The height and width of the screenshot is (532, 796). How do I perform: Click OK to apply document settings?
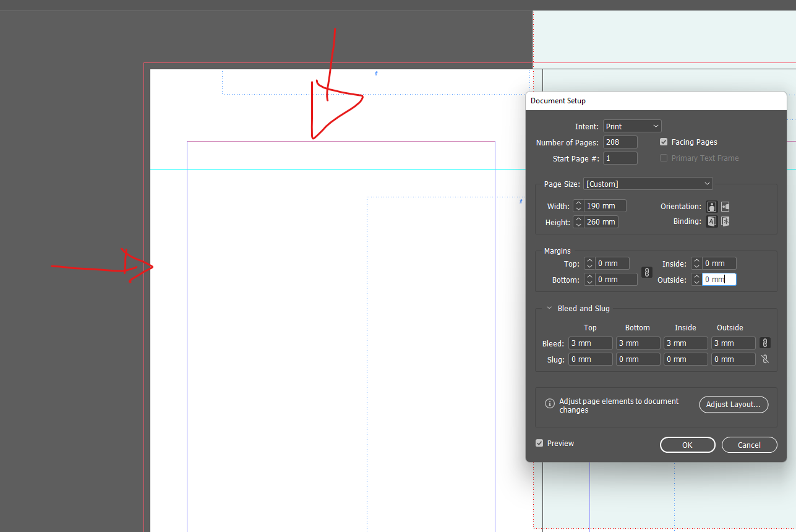pos(687,445)
